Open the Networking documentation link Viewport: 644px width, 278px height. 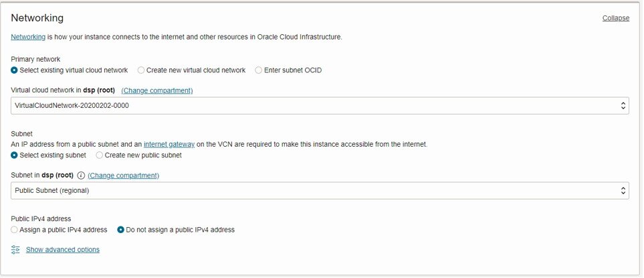click(28, 37)
